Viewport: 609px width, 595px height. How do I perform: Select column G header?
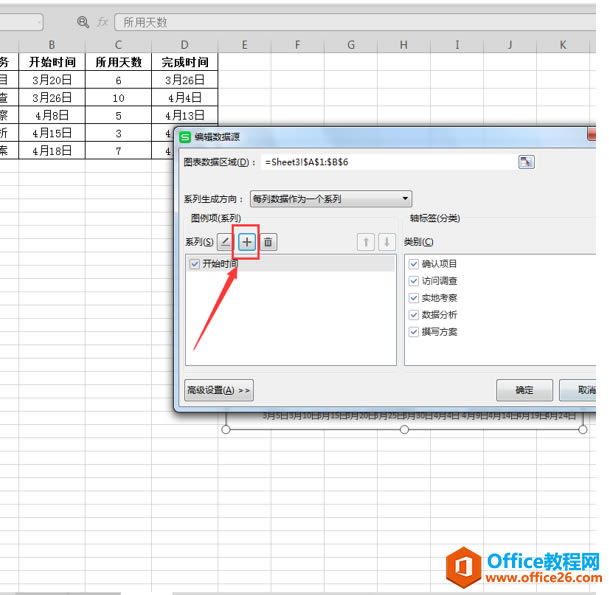click(351, 45)
